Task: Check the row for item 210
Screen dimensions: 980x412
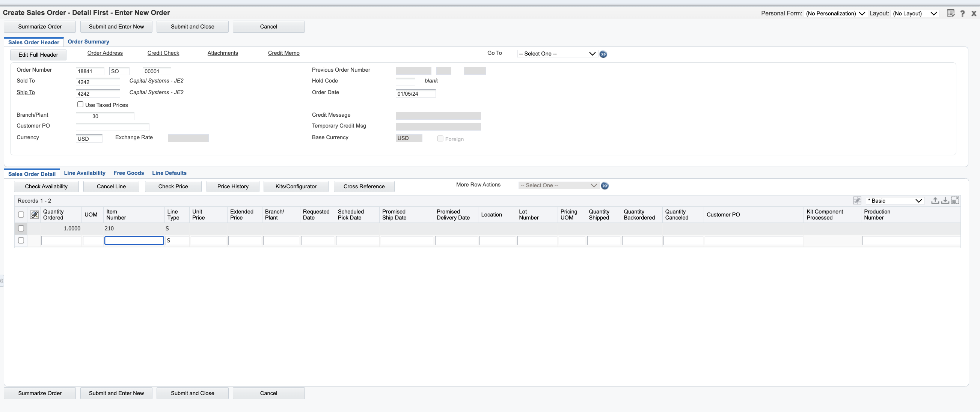Action: tap(21, 229)
